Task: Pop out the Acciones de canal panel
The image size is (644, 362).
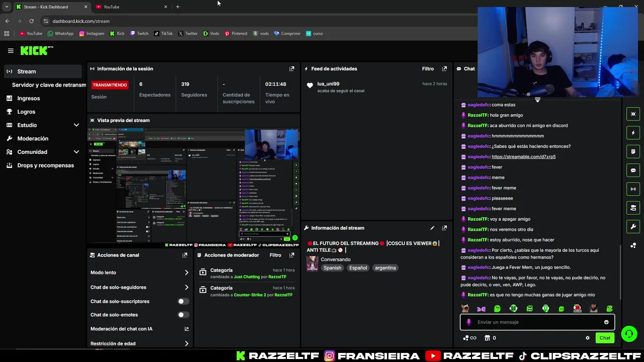Action: coord(185,255)
